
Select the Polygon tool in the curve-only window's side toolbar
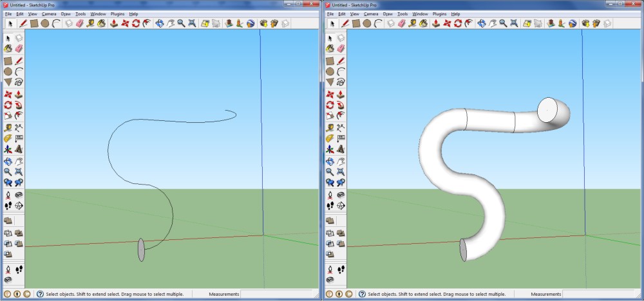8,82
